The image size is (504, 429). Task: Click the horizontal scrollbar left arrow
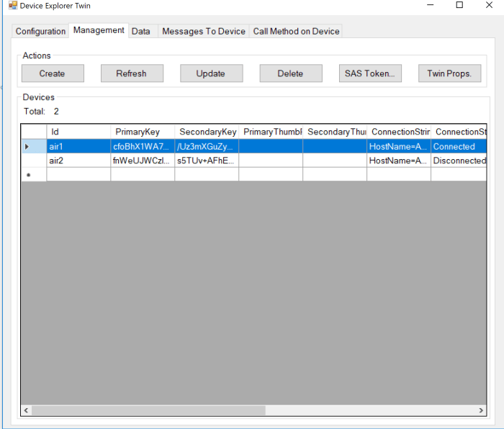point(26,410)
